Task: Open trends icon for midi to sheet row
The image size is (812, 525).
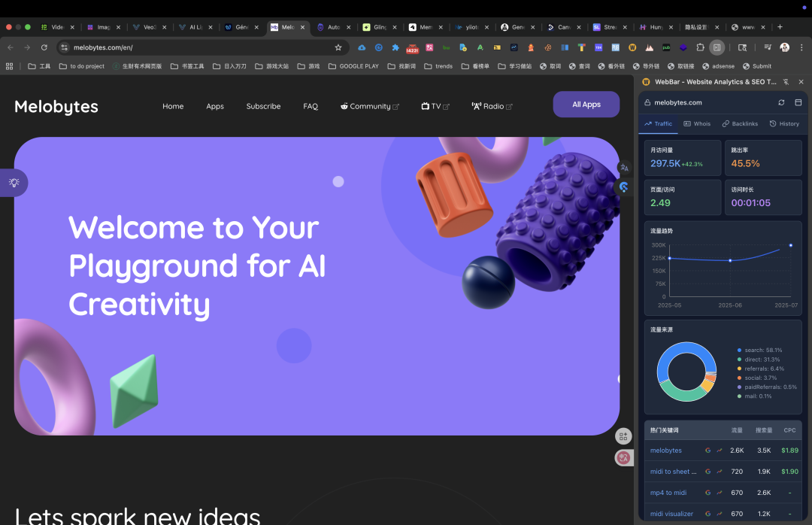Action: coord(720,472)
